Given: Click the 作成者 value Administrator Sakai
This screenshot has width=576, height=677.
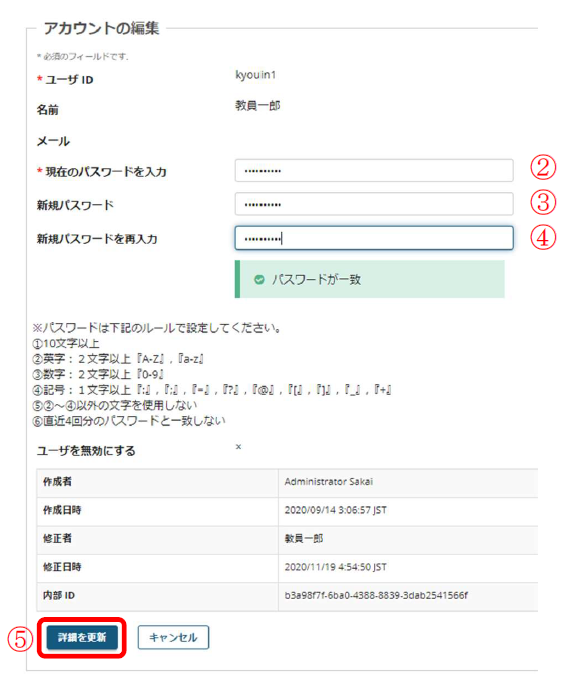Looking at the screenshot, I should click(329, 482).
